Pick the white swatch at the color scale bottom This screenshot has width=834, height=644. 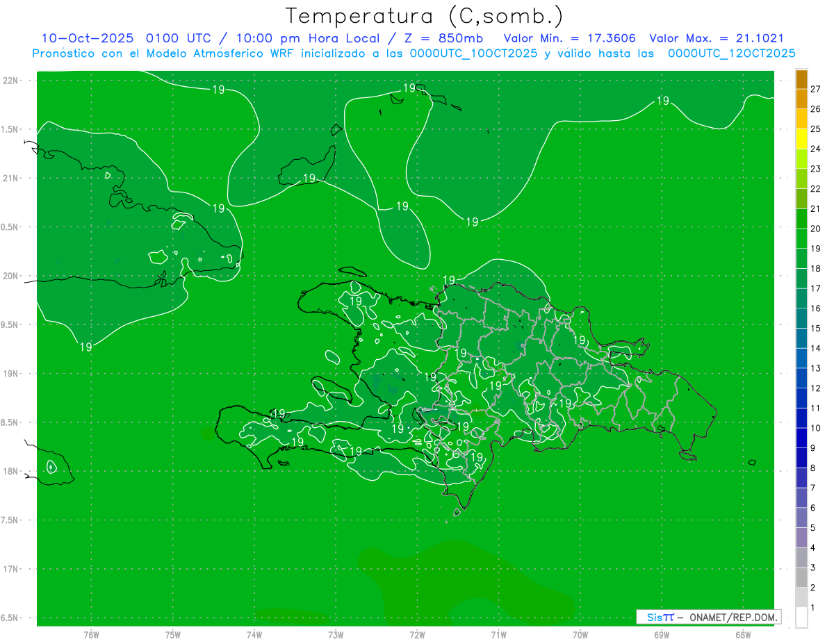coord(801,617)
